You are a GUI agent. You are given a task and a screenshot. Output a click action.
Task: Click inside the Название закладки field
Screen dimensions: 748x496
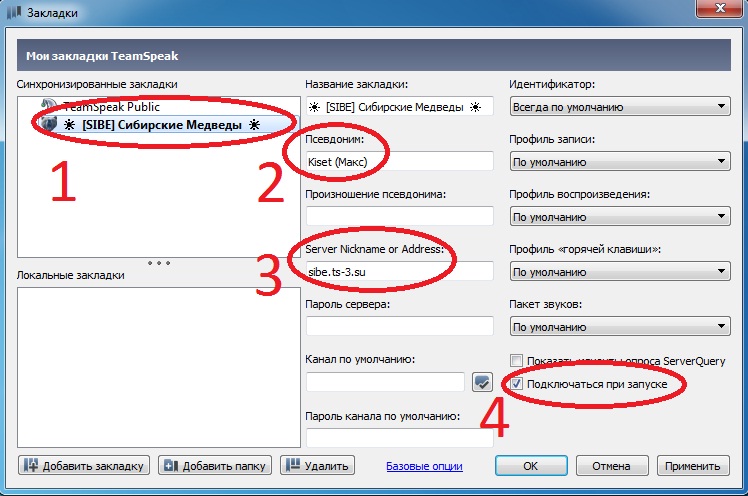pyautogui.click(x=399, y=107)
